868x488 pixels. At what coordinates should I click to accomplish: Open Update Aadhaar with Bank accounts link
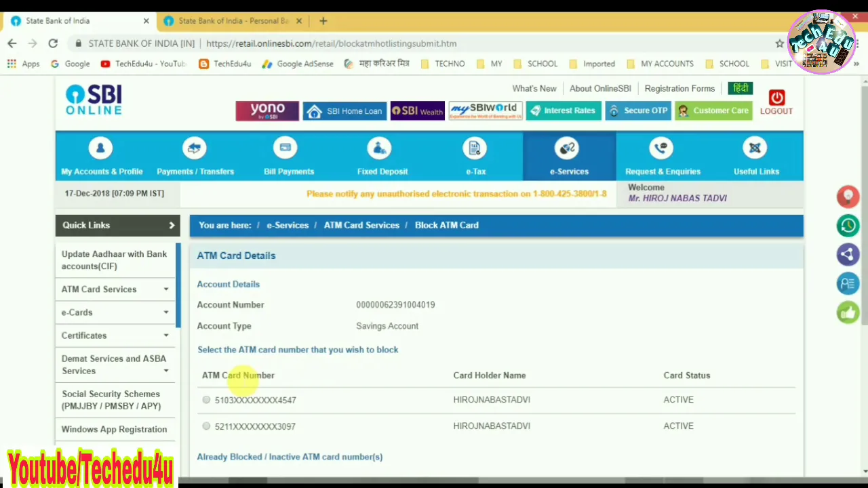click(114, 260)
